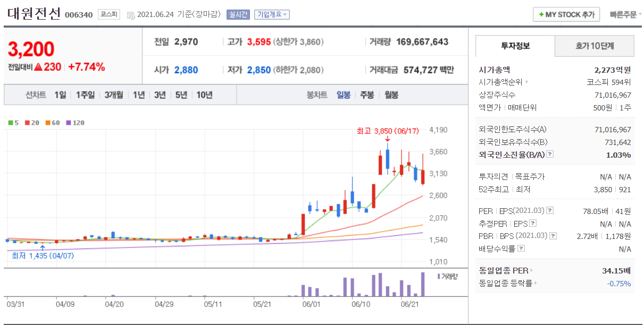
Task: Click the MY STOCK 추가 button
Action: pos(566,14)
